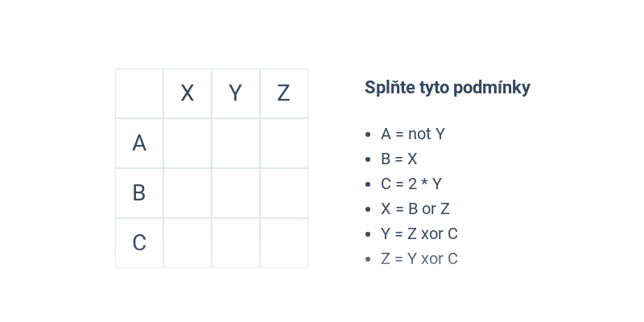The width and height of the screenshot is (644, 322).
Task: Select the condition X = B or Z
Action: pyautogui.click(x=415, y=209)
